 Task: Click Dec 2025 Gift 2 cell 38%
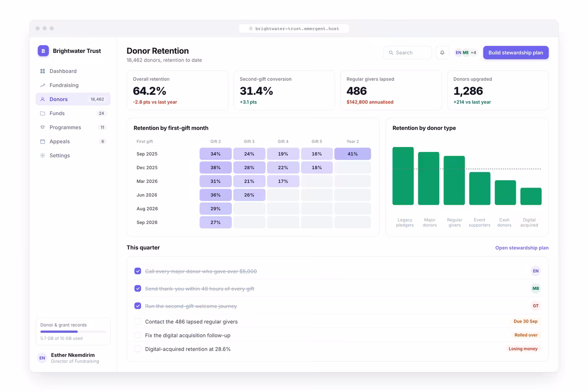216,168
